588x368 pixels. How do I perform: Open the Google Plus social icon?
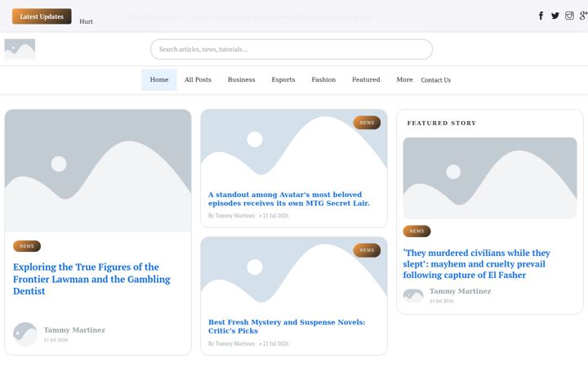coord(583,16)
